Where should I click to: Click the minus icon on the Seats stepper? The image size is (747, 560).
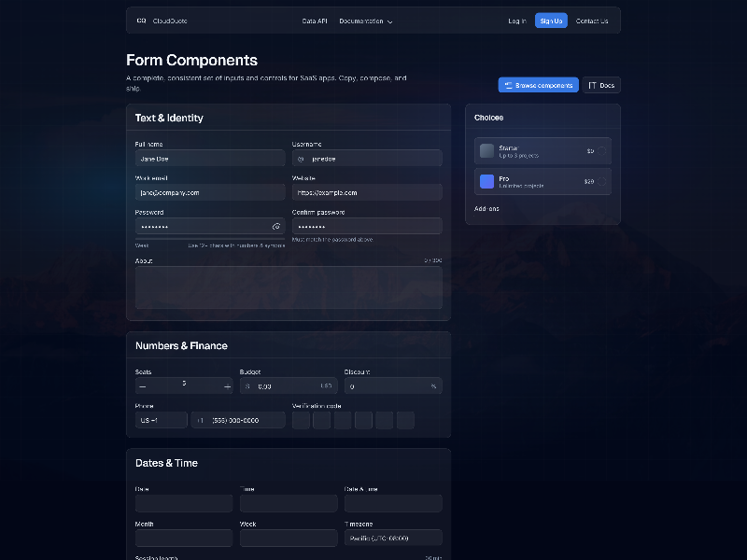[140, 385]
